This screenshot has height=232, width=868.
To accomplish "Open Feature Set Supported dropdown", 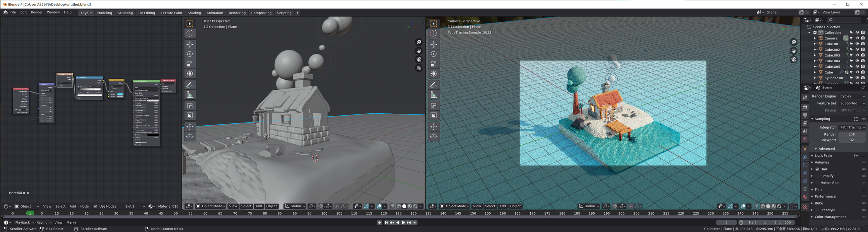I will 853,104.
